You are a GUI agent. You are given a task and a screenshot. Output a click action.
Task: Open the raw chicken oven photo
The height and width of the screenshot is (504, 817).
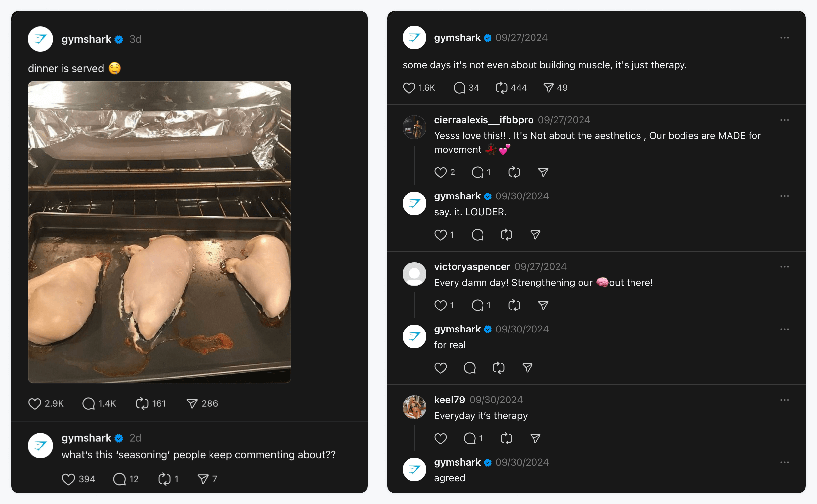tap(160, 232)
